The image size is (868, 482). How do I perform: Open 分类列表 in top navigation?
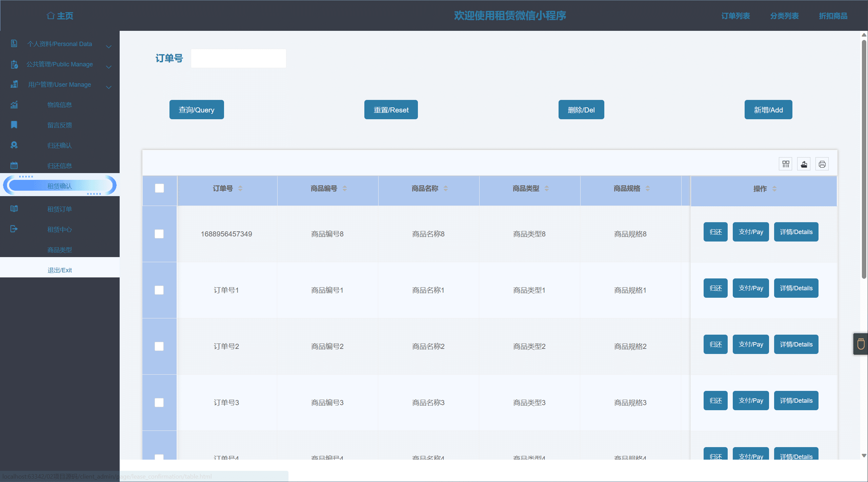coord(784,16)
